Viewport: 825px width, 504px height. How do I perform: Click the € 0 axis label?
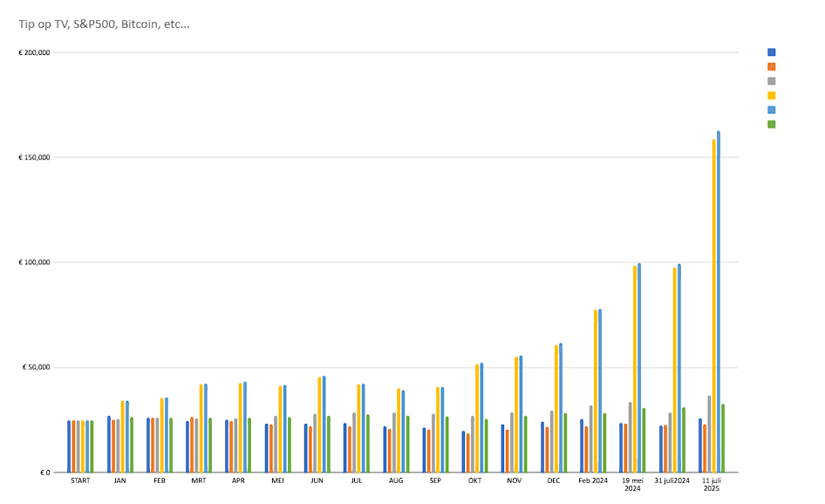45,473
